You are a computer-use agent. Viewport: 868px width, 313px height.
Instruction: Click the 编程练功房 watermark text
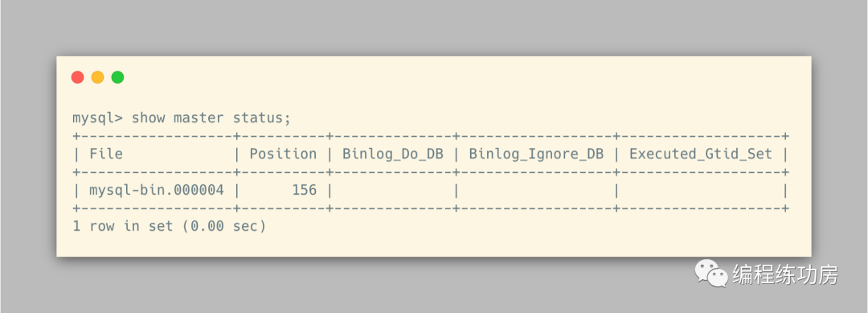[785, 274]
